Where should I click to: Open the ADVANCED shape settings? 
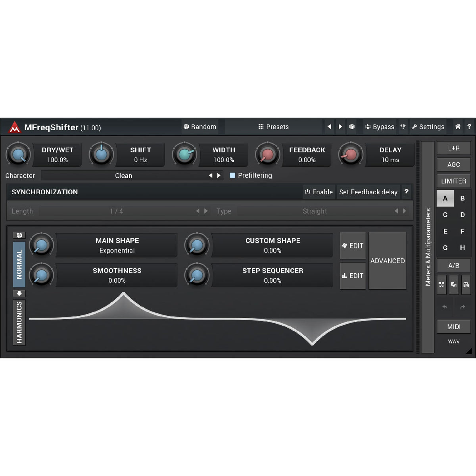(x=388, y=261)
